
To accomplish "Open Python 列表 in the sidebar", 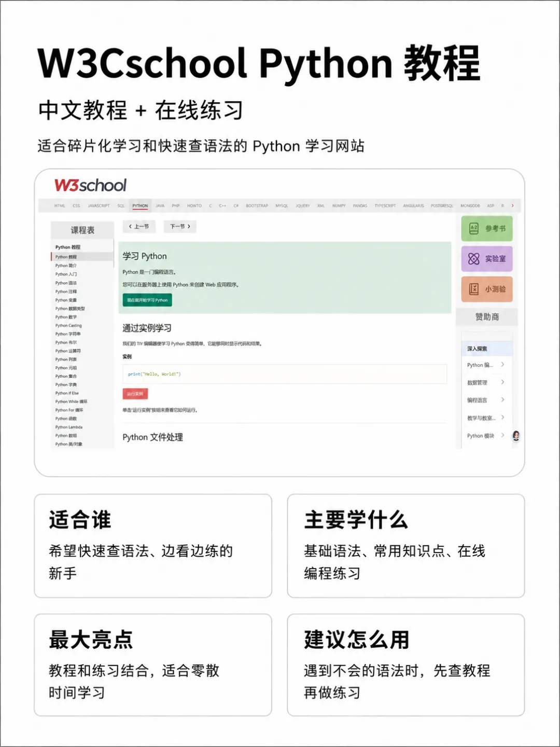I will (66, 359).
